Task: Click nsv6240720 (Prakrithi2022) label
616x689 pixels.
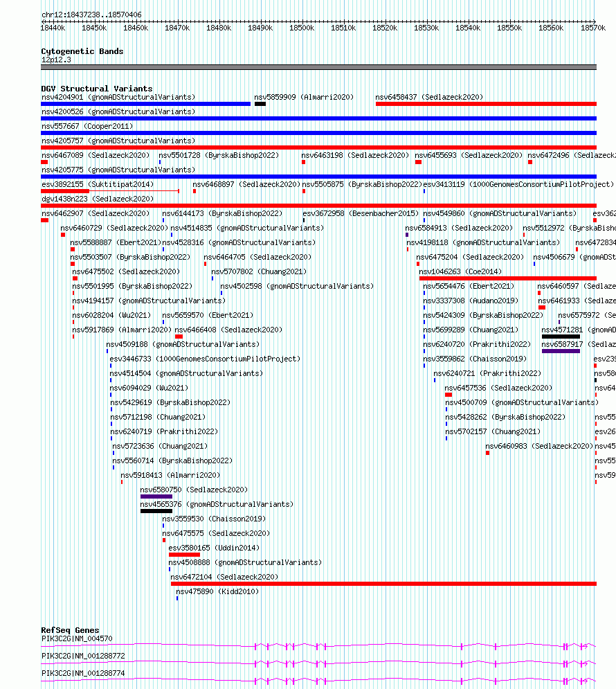Action: pos(477,344)
